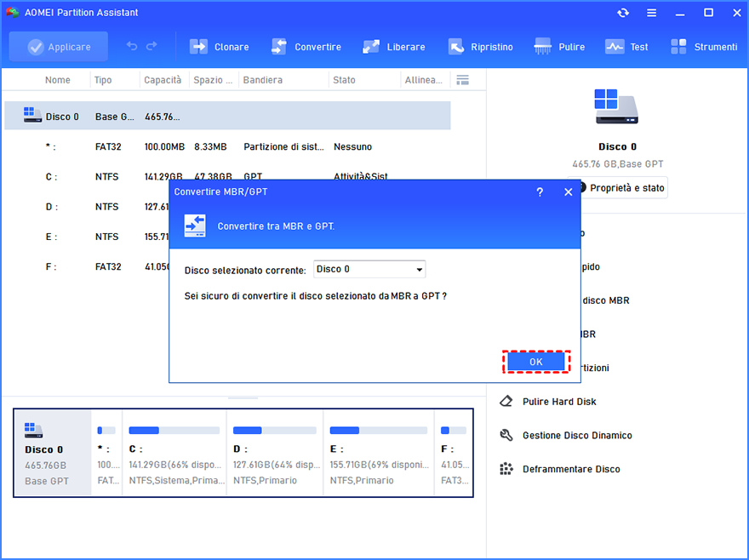This screenshot has width=749, height=560.
Task: Select the Disco 0 row in list
Action: 227,116
